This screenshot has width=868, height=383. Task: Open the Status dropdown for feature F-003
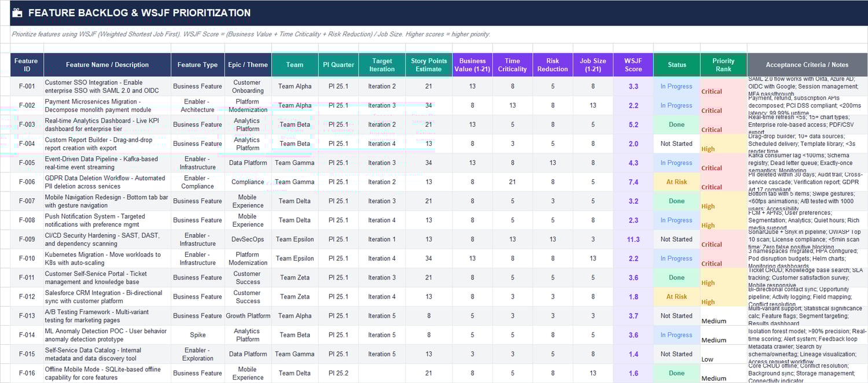pos(676,124)
